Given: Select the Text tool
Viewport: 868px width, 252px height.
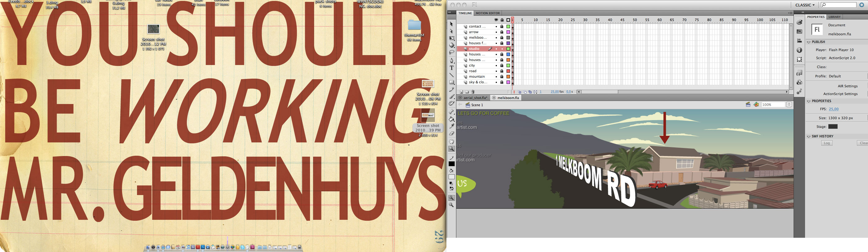Looking at the screenshot, I should point(452,67).
